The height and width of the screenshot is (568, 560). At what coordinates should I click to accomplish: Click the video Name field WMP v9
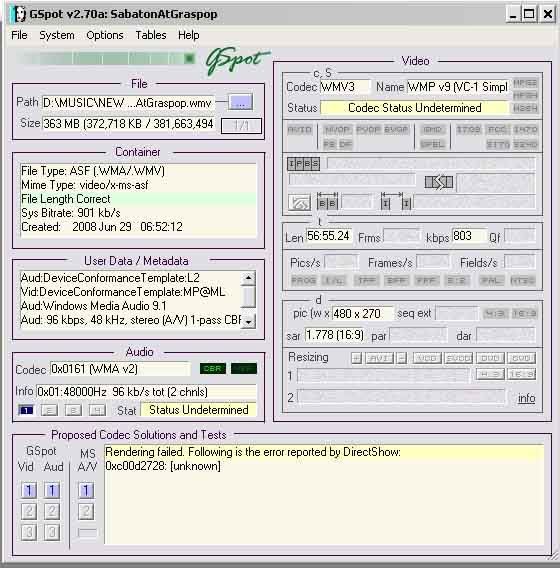point(458,87)
